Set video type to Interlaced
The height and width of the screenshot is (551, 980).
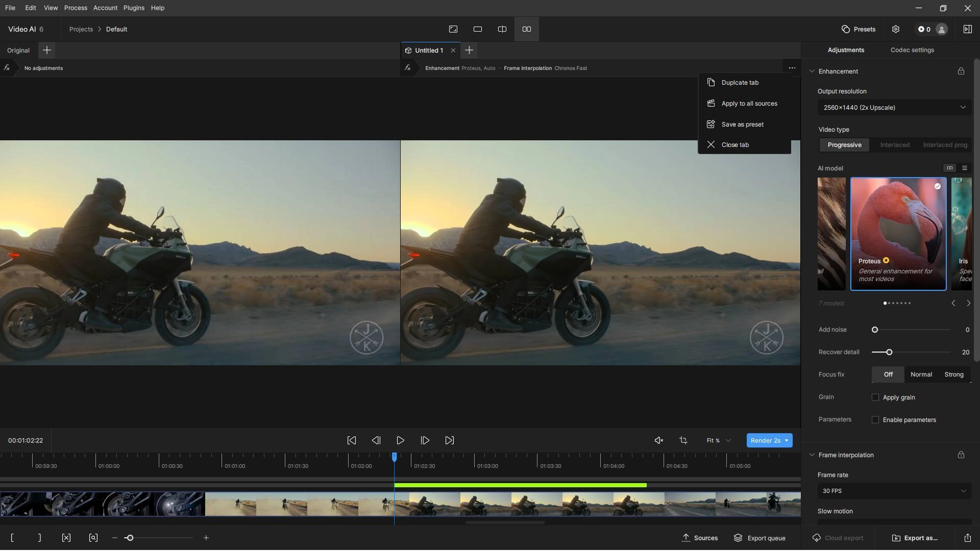pos(895,145)
